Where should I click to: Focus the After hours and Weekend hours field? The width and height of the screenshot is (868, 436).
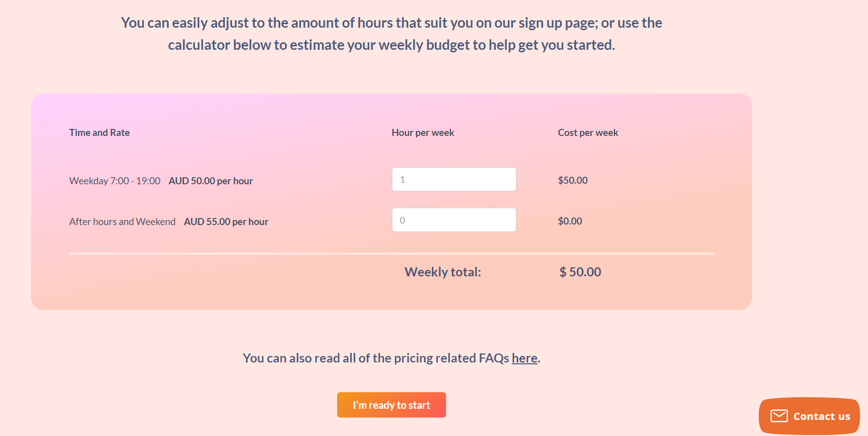[454, 220]
